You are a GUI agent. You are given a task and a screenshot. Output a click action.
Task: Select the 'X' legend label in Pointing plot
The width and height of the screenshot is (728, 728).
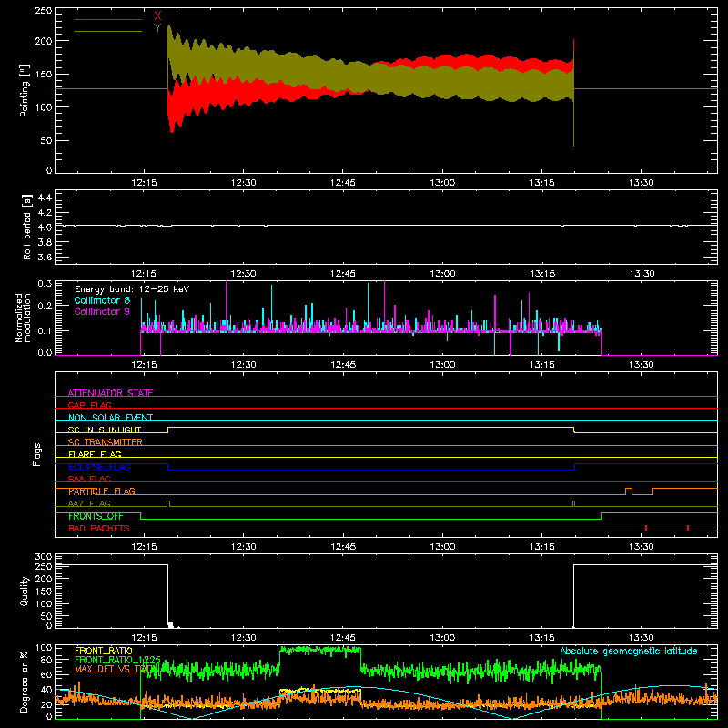pyautogui.click(x=157, y=16)
